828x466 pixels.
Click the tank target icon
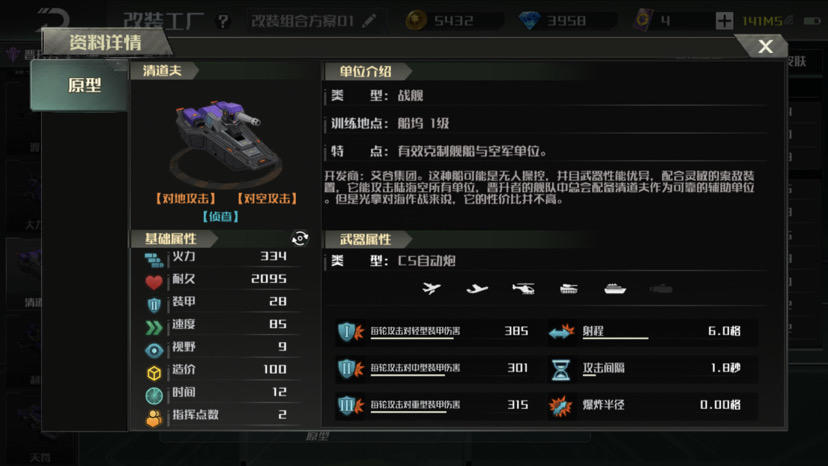click(569, 288)
